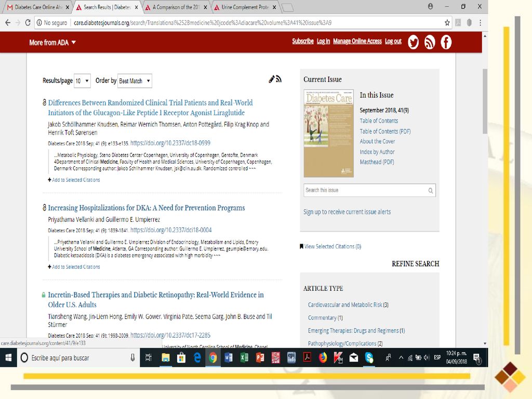Click the pencil edit search icon

[271, 79]
